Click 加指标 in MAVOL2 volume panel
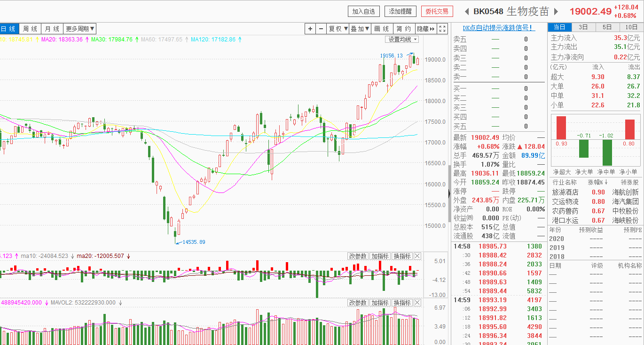Viewport: 644px width, 345px height. pyautogui.click(x=380, y=303)
